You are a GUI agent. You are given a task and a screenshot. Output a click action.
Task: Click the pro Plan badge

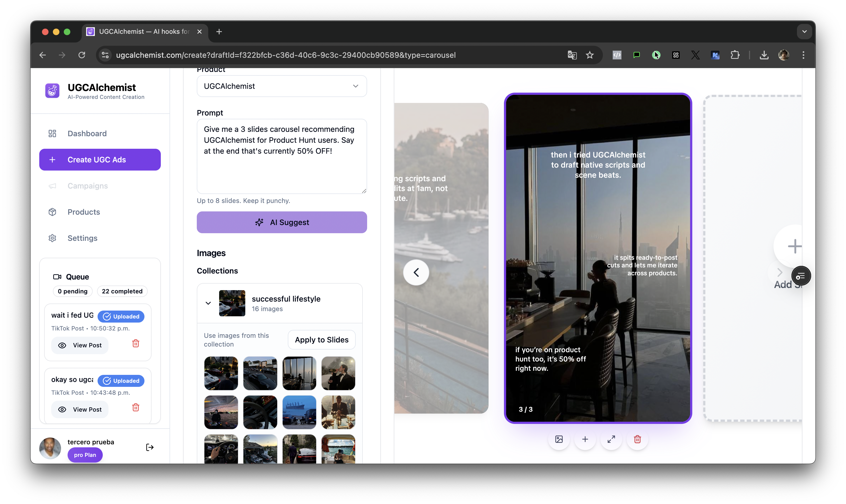click(85, 455)
